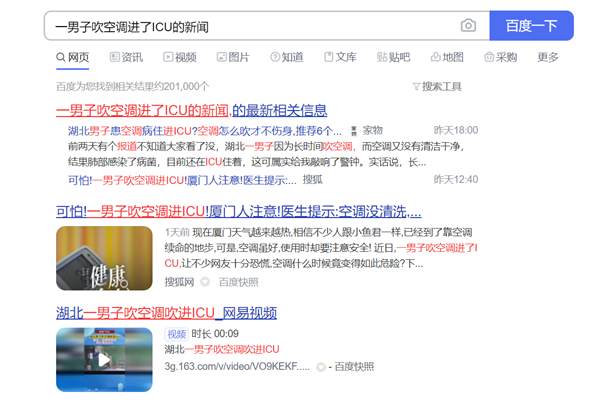Click the 时长 00:09 duration text
612x402 pixels.
pyautogui.click(x=215, y=334)
